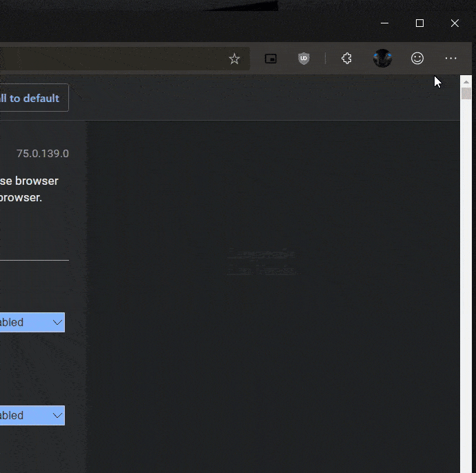Minimize the browser window
The width and height of the screenshot is (476, 473).
tap(385, 23)
